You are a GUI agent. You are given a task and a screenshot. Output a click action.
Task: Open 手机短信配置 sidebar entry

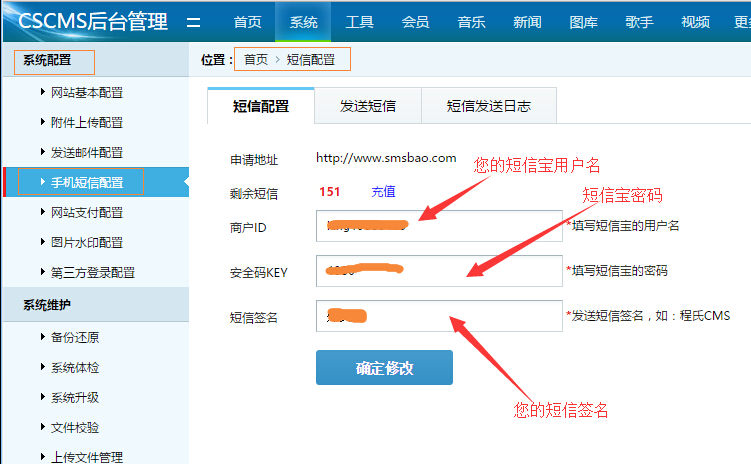click(x=86, y=183)
